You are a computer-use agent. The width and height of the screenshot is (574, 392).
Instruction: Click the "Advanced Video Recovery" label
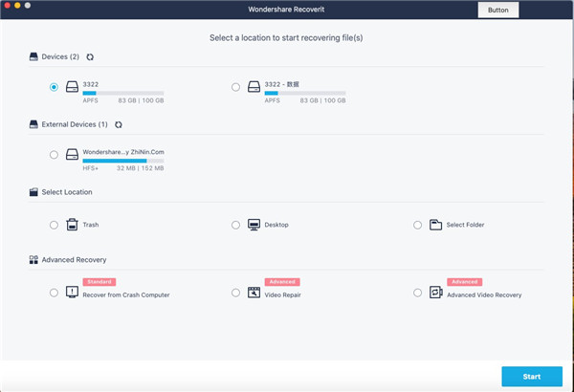[x=484, y=295]
